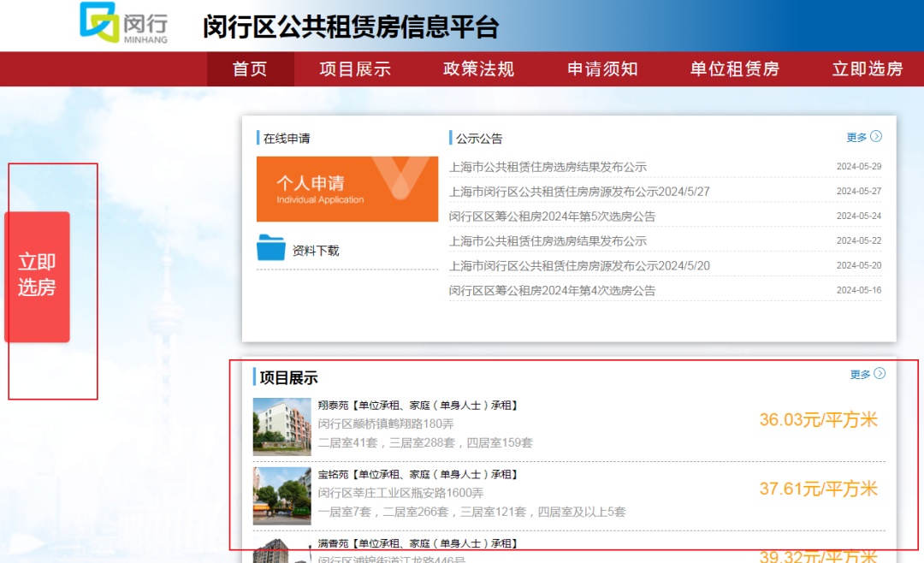Click address 闵行区莘庄工业区瓶安路1600弄
924x563 pixels.
(400, 493)
